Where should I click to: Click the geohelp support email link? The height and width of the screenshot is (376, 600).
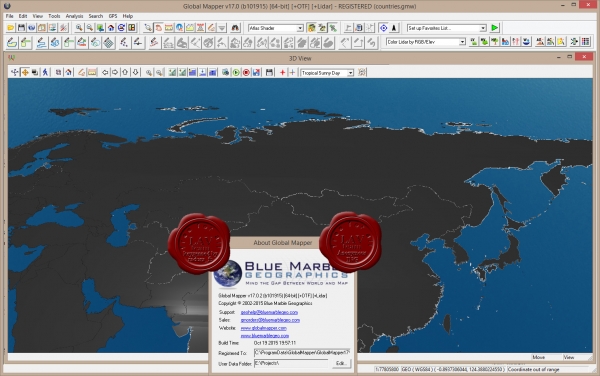[x=269, y=313]
